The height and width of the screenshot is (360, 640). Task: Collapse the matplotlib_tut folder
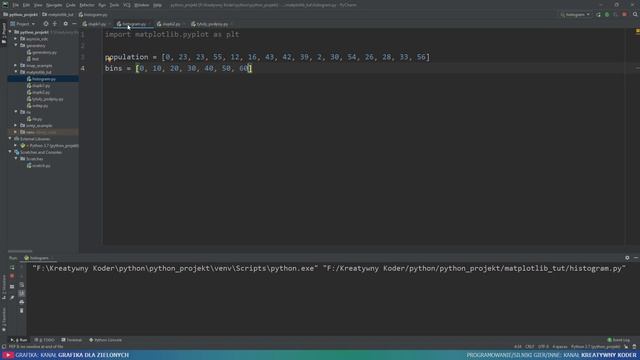tap(16, 72)
